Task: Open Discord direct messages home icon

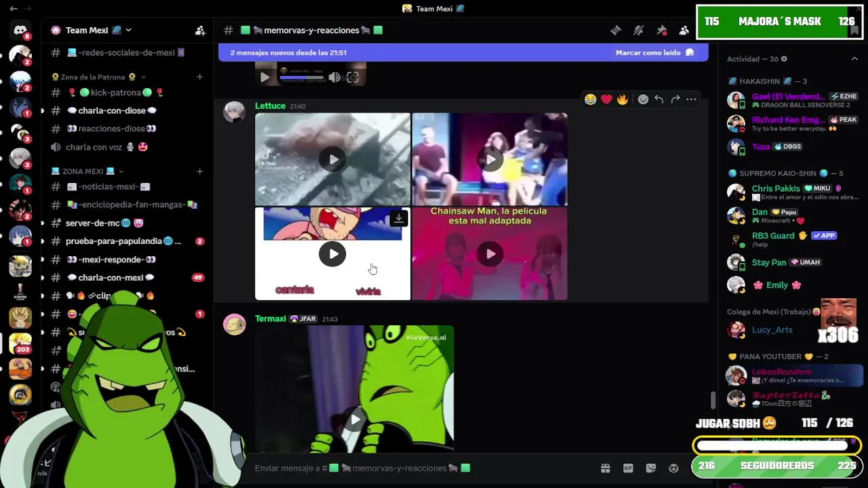Action: 20,30
